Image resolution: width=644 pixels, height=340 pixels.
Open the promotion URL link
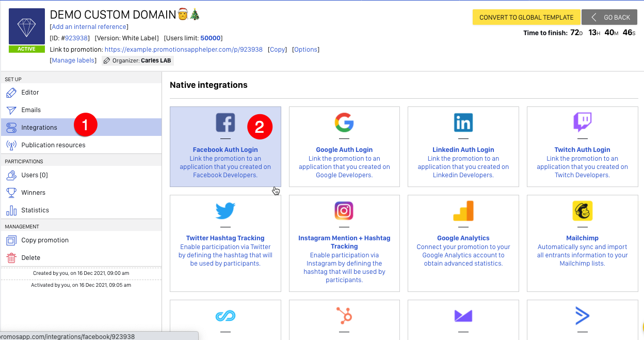tap(184, 50)
